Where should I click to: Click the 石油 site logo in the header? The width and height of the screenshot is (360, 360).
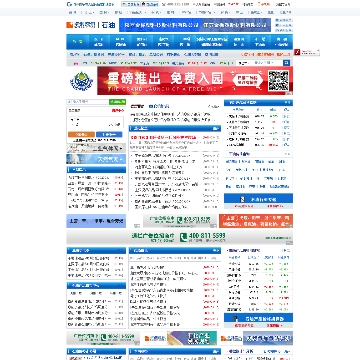(x=91, y=25)
